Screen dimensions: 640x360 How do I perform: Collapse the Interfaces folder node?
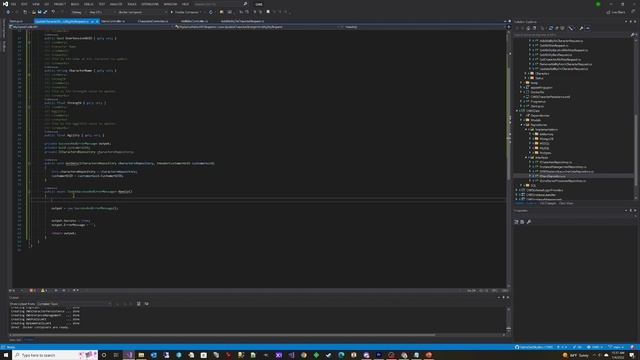coord(526,158)
